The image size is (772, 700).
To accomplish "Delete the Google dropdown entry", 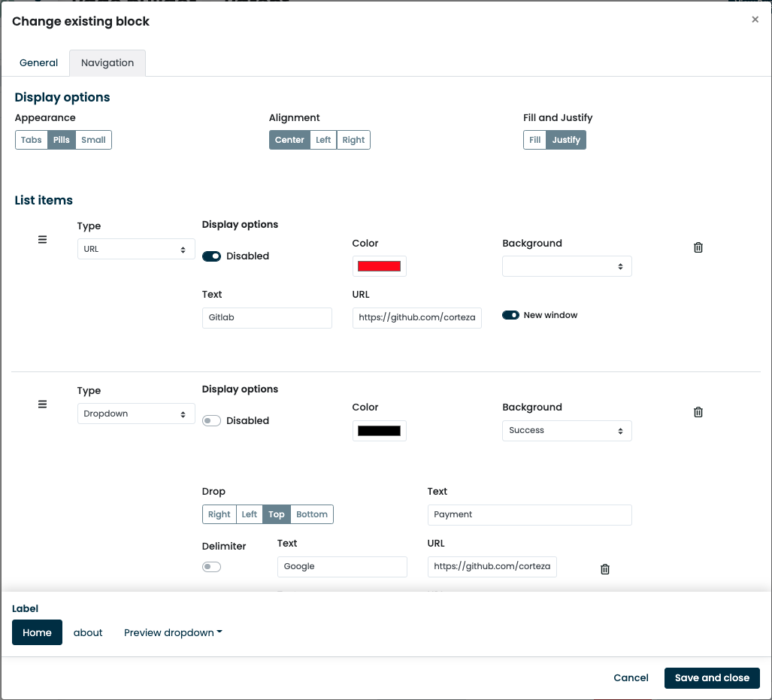I will click(605, 569).
